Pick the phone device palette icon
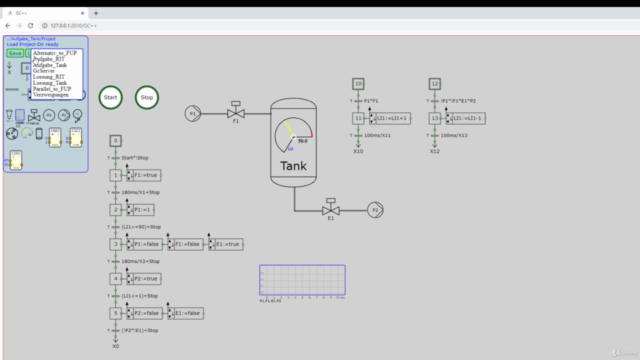 [39, 133]
